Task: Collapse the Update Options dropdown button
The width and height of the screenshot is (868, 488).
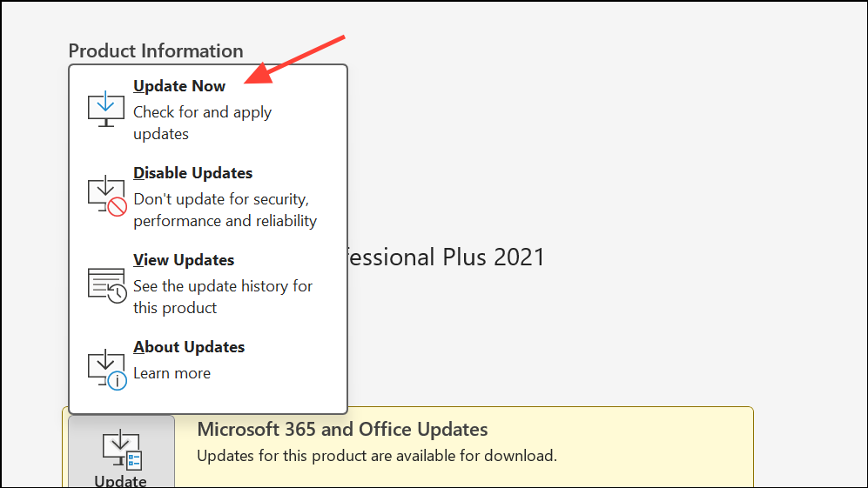Action: coord(121,453)
